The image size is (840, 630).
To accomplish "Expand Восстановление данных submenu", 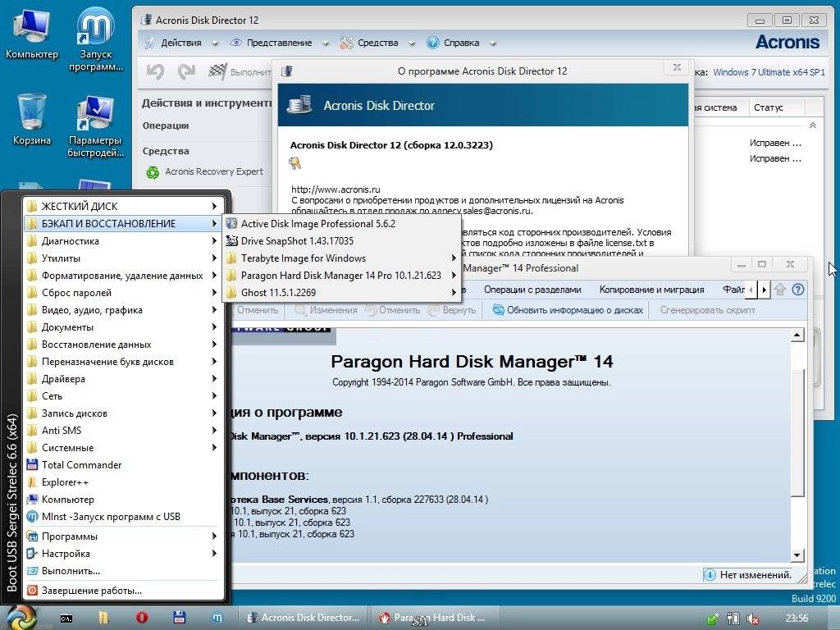I will coord(124,345).
